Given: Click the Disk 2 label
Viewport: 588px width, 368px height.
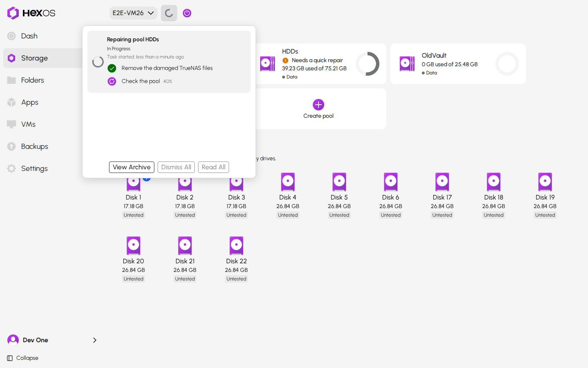Looking at the screenshot, I should coord(185,197).
